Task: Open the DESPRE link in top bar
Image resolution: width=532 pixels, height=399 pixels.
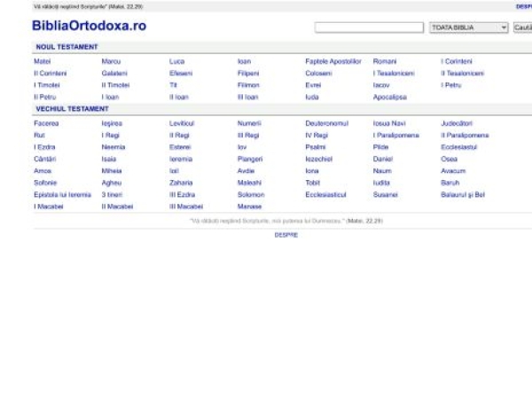Action: coord(524,6)
